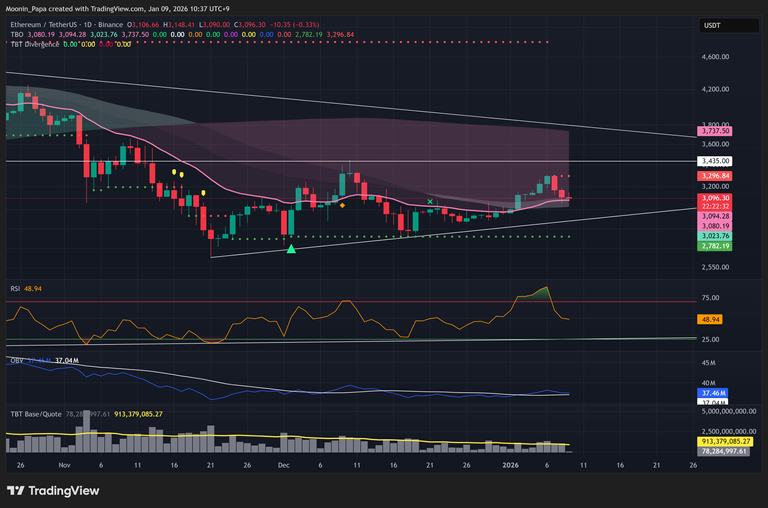Click the TBT Divergence indicator legend
This screenshot has width=768, height=508.
[x=34, y=44]
